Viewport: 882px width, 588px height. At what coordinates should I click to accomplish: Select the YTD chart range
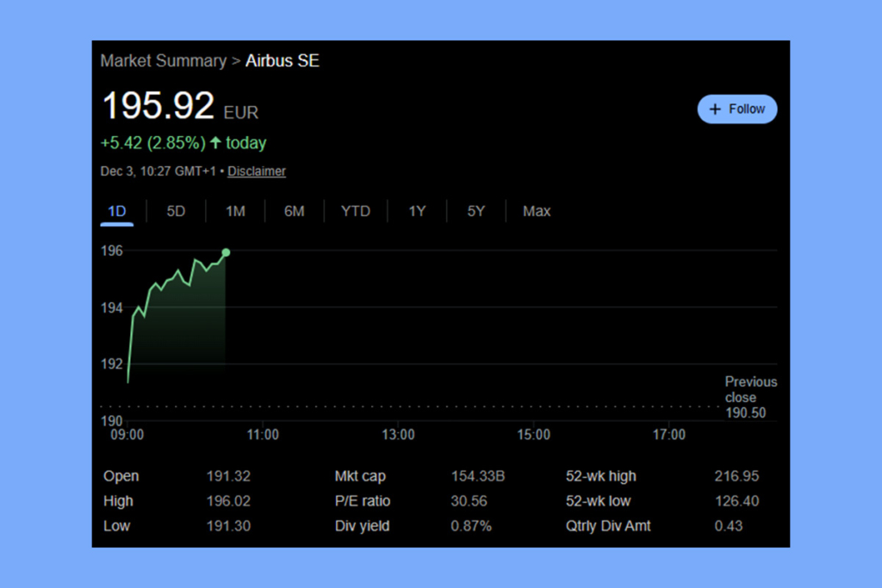(356, 211)
